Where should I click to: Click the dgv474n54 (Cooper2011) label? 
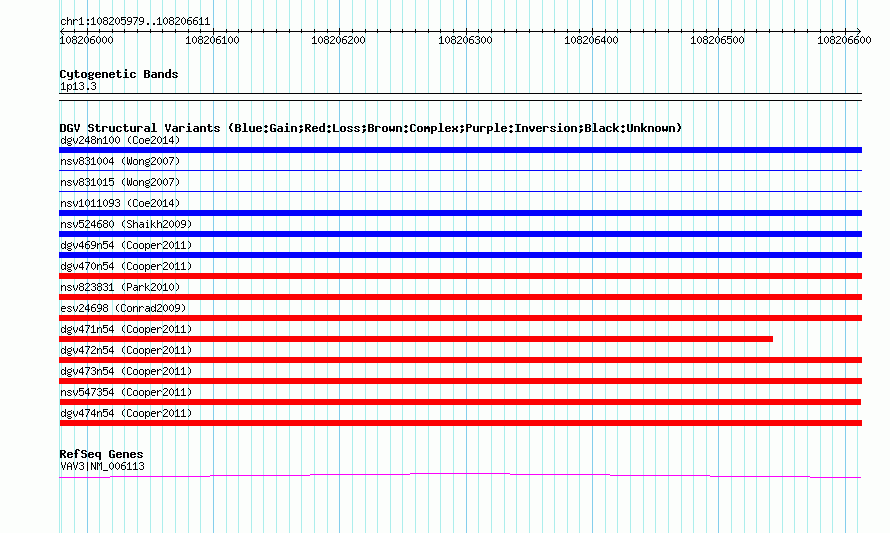126,413
